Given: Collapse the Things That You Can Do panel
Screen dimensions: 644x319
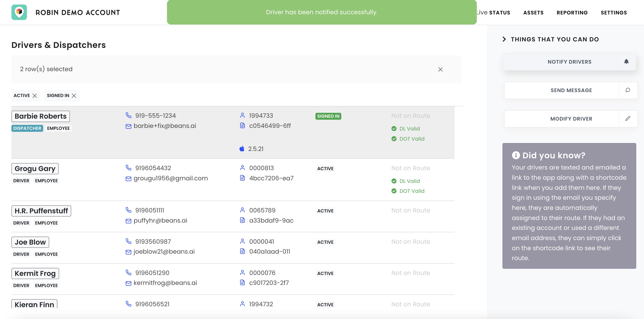Looking at the screenshot, I should click(504, 39).
